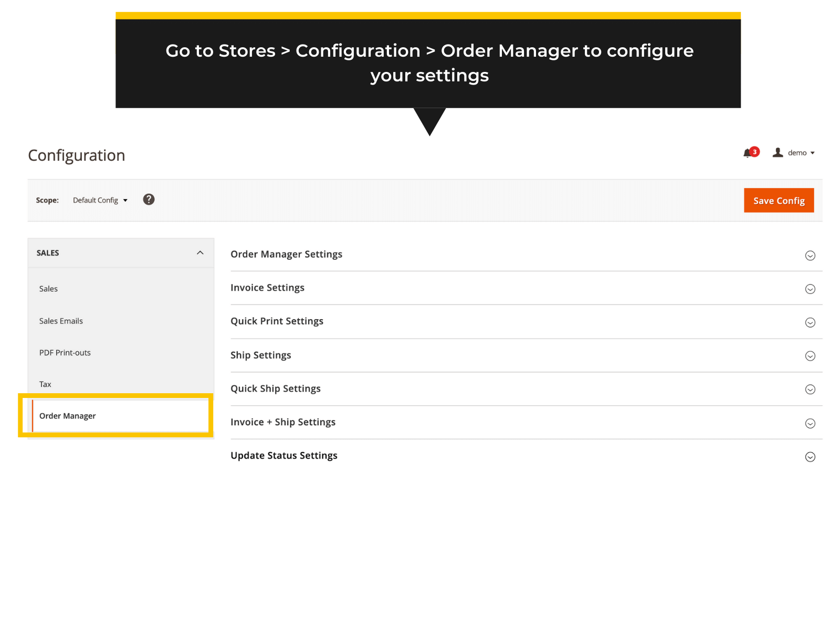Open Sales Emails settings
Screen dimensions: 840x630
tap(61, 321)
